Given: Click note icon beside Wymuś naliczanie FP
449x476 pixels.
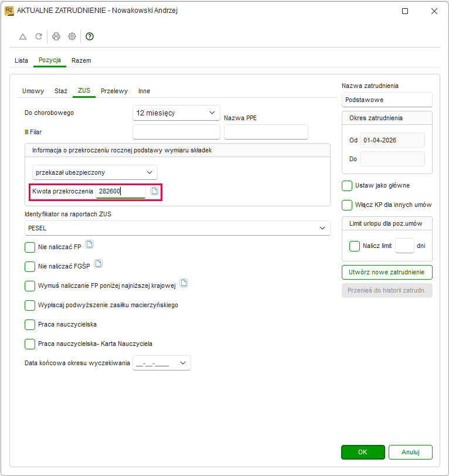Looking at the screenshot, I should pos(183,283).
